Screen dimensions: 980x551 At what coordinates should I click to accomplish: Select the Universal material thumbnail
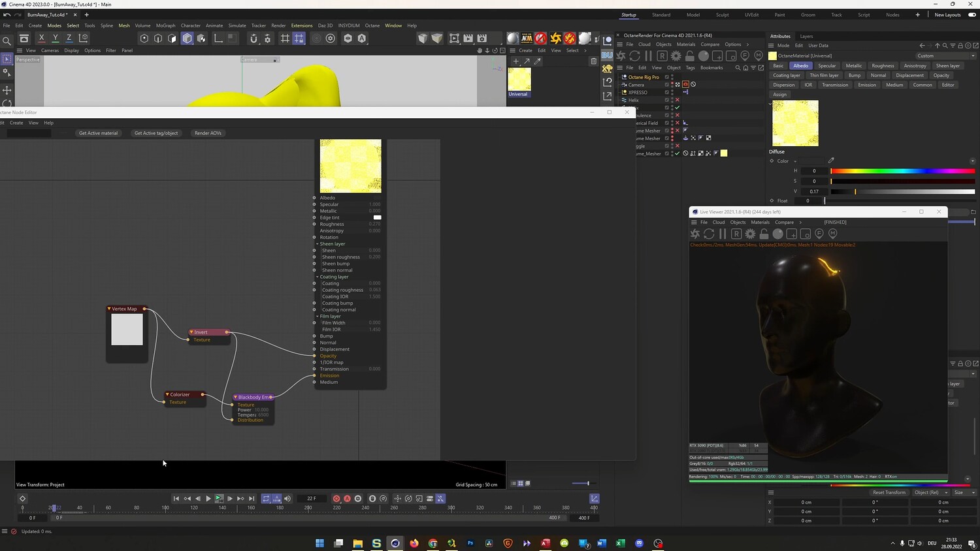519,80
